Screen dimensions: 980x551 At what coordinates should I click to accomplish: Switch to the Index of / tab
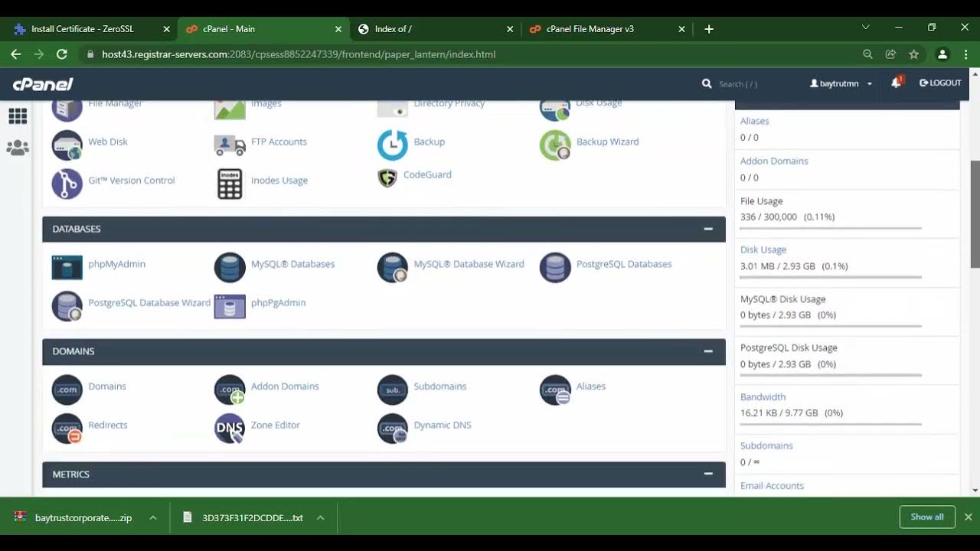[x=435, y=29]
